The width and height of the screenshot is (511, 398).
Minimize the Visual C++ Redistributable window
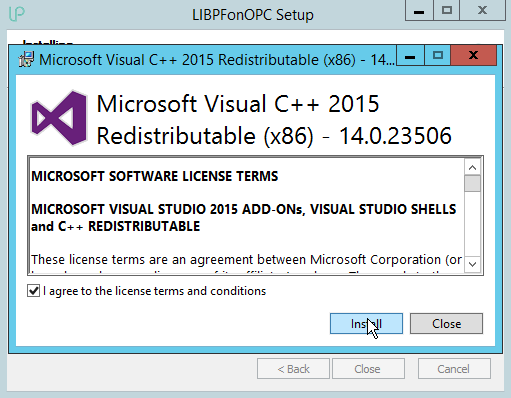pyautogui.click(x=410, y=56)
